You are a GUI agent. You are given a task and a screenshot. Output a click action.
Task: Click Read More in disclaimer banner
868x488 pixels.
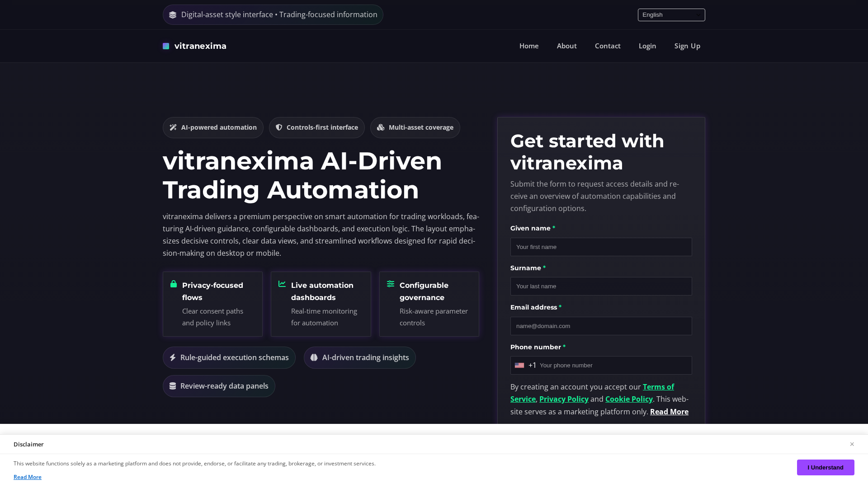28,477
